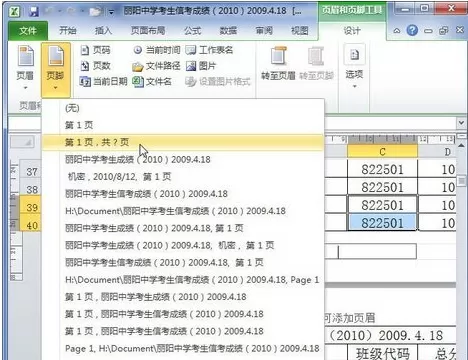Viewport: 468px width, 360px height.
Task: Switch to the 设计 design tab
Action: point(352,31)
